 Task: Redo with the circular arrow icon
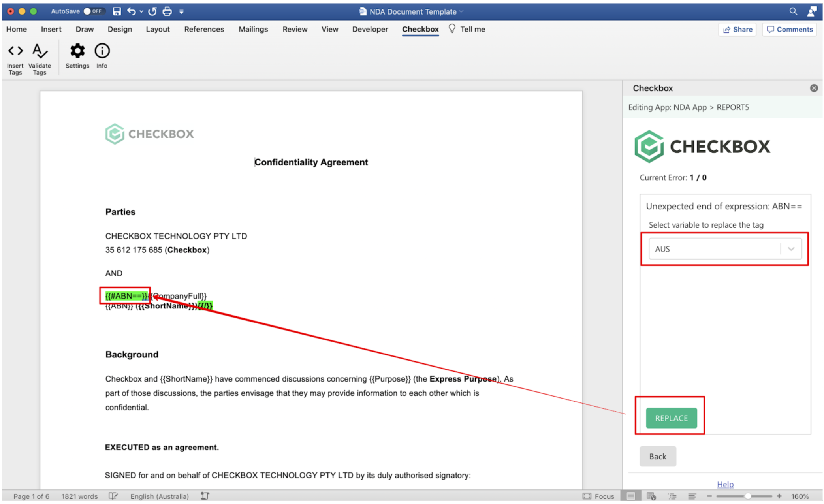pyautogui.click(x=152, y=11)
